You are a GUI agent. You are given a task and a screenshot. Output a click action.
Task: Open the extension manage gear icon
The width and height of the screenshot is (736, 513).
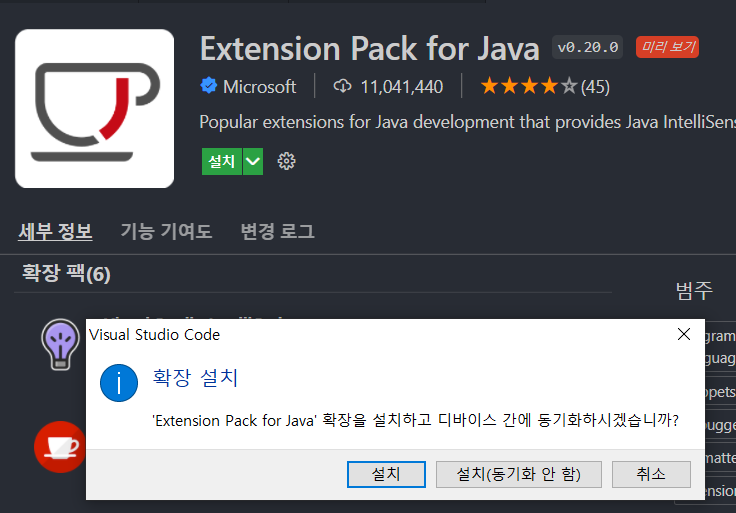tap(286, 161)
